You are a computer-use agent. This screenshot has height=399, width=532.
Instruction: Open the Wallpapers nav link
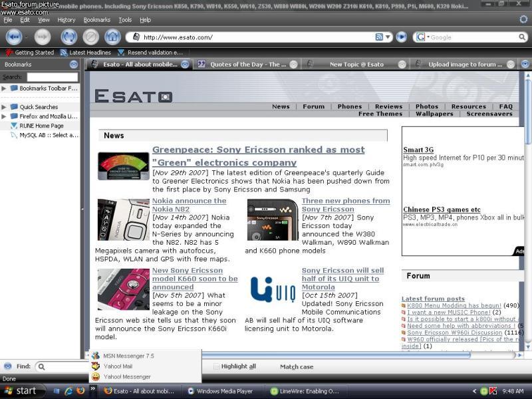pos(434,114)
